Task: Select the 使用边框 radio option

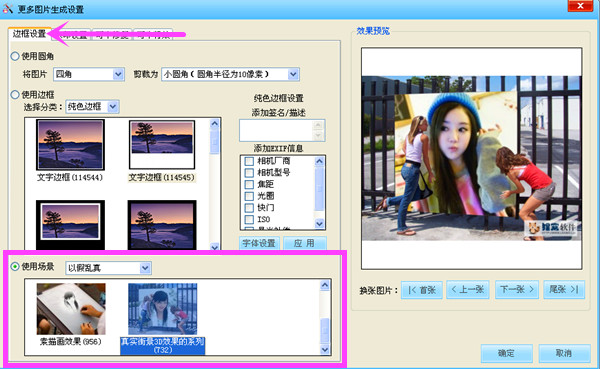Action: click(15, 95)
